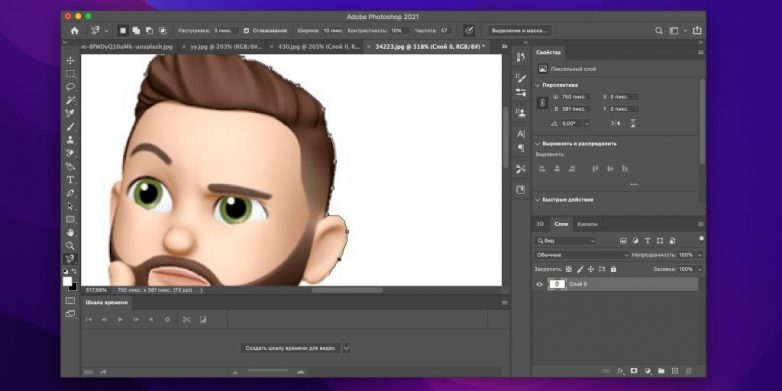Hide Слой 0 with eye icon
Image resolution: width=782 pixels, height=391 pixels.
(539, 284)
